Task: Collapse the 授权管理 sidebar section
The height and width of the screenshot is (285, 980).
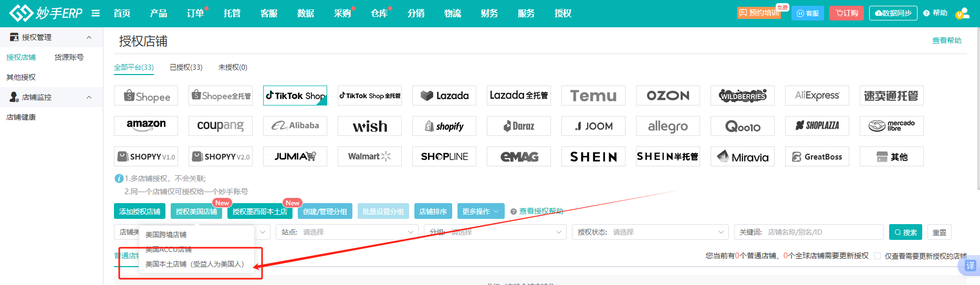Action: (x=89, y=37)
